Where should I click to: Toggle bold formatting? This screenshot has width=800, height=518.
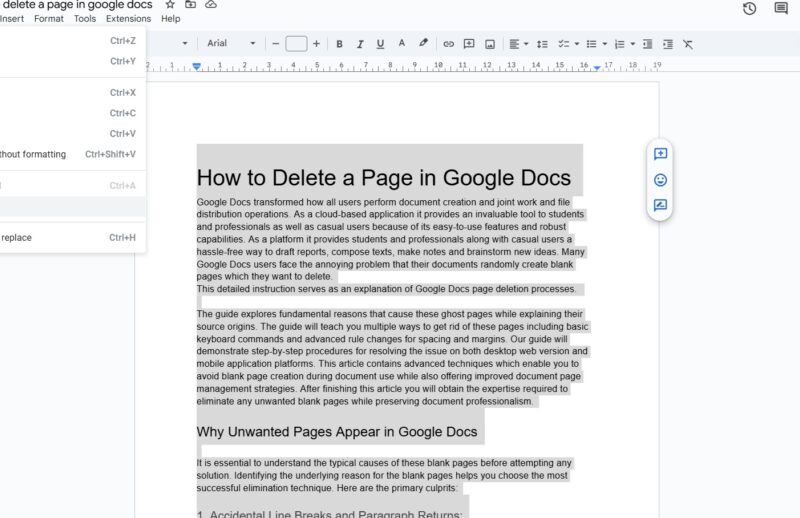[339, 44]
